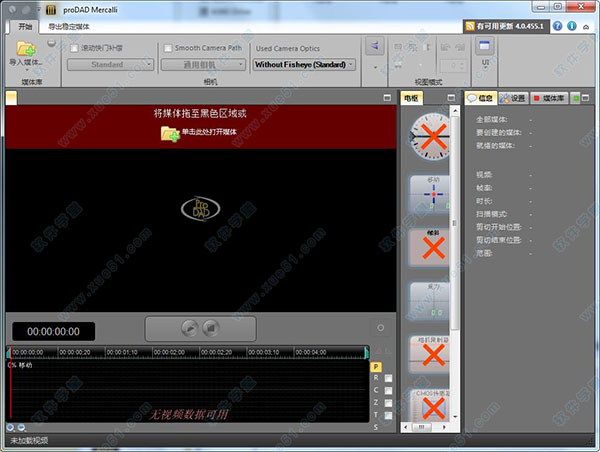The height and width of the screenshot is (452, 600).
Task: Click the timeline ruler at 00:00:04:00
Action: coord(311,352)
